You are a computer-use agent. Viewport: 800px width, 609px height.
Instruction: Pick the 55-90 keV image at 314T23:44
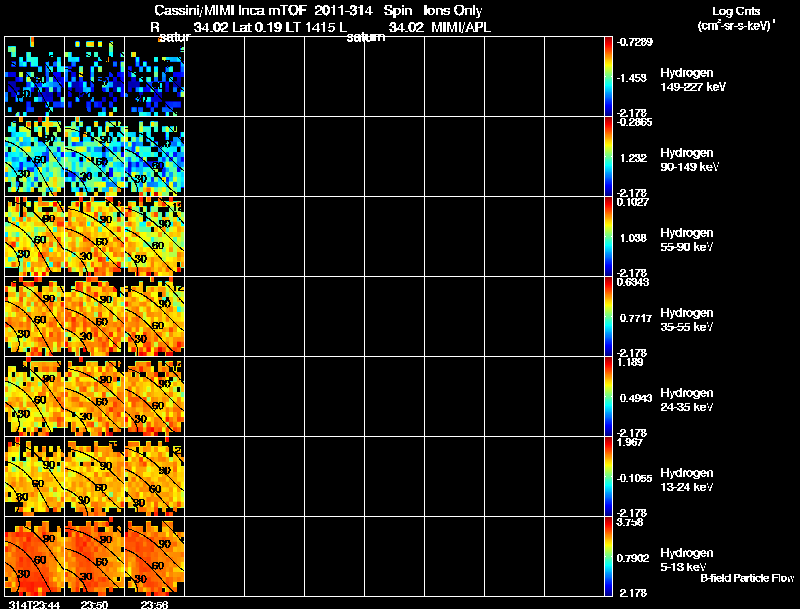coord(35,237)
